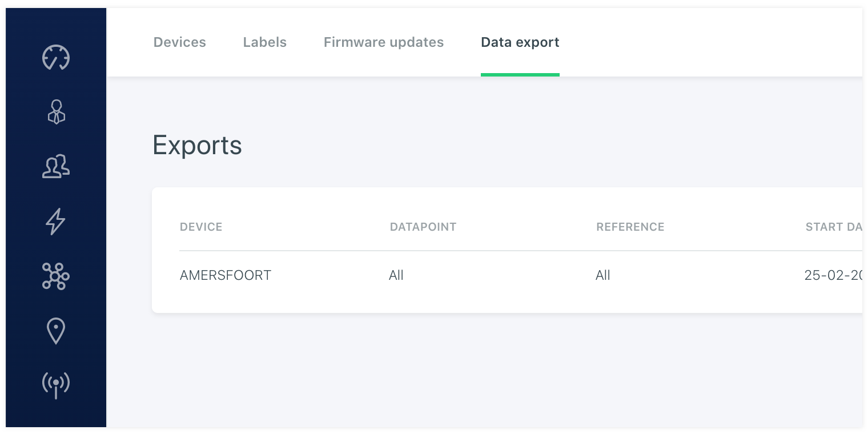The width and height of the screenshot is (868, 434).
Task: Select the lightning bolt sidebar icon
Action: click(x=56, y=222)
